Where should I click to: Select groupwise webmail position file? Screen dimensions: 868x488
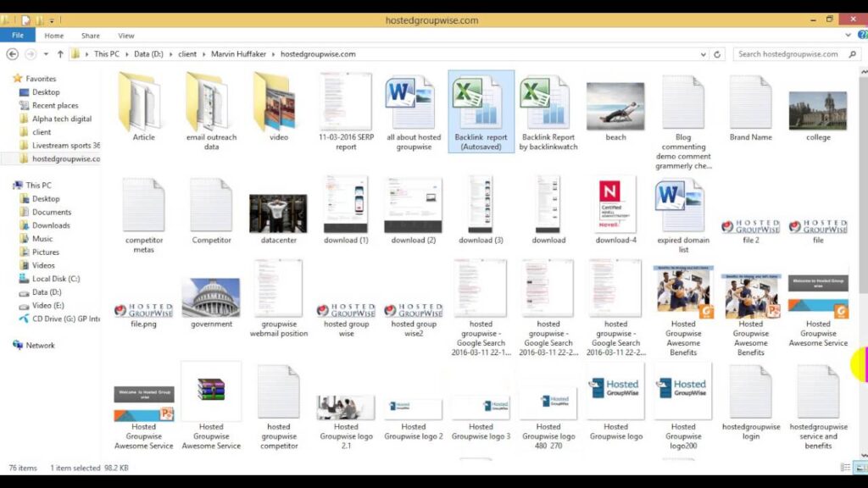[278, 299]
